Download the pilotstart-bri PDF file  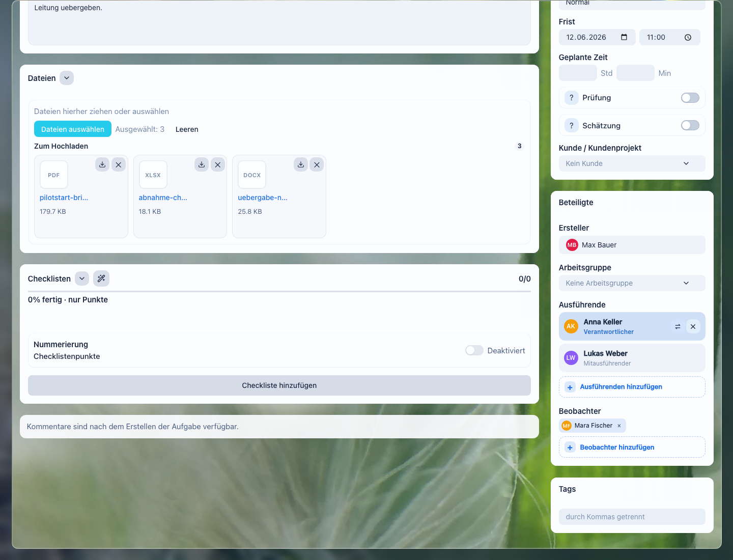pyautogui.click(x=102, y=164)
